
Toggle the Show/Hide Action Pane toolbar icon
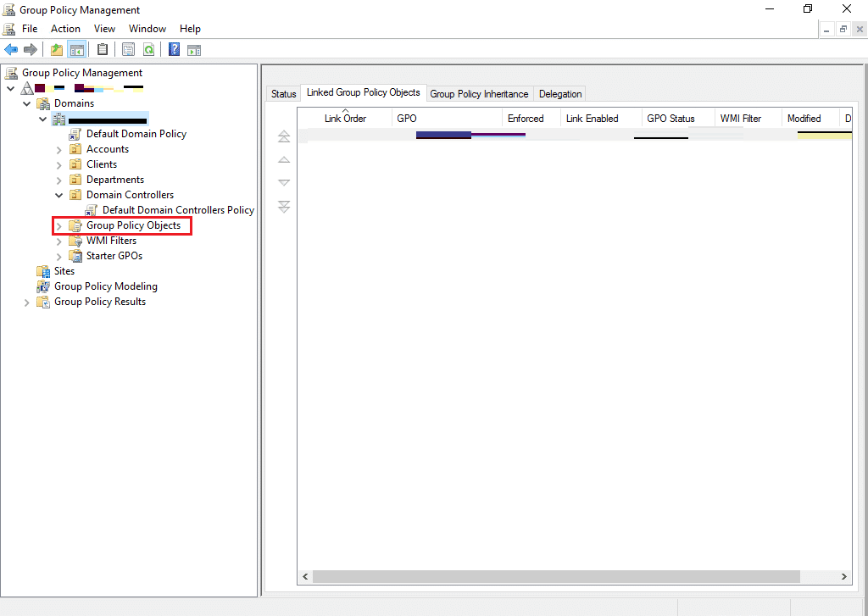point(194,50)
